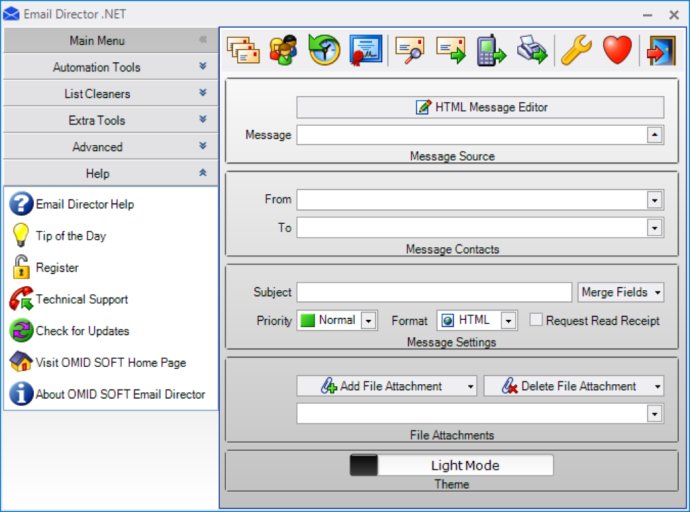Open About OMID SOFT Email Director
Screen dimensions: 690x512
pyautogui.click(x=120, y=394)
